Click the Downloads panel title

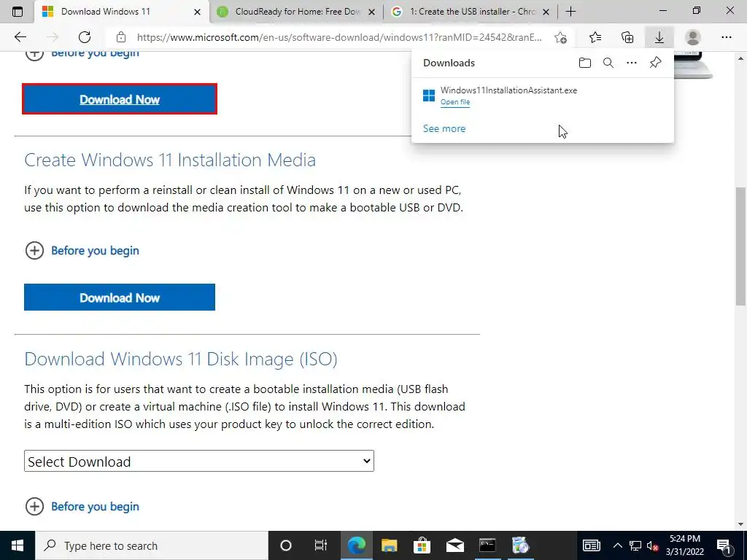449,63
